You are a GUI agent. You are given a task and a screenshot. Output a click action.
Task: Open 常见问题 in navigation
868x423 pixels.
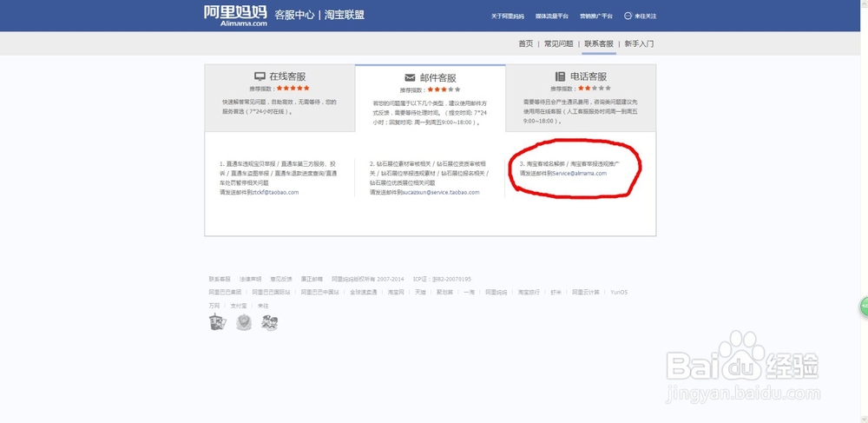pos(558,43)
